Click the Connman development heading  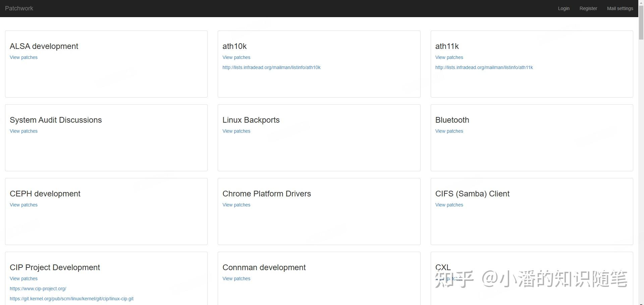264,267
